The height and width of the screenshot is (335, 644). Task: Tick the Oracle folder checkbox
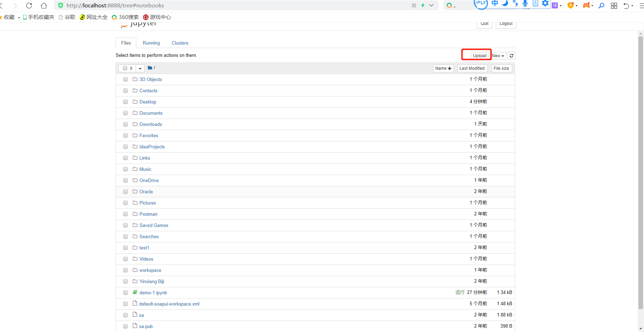125,192
